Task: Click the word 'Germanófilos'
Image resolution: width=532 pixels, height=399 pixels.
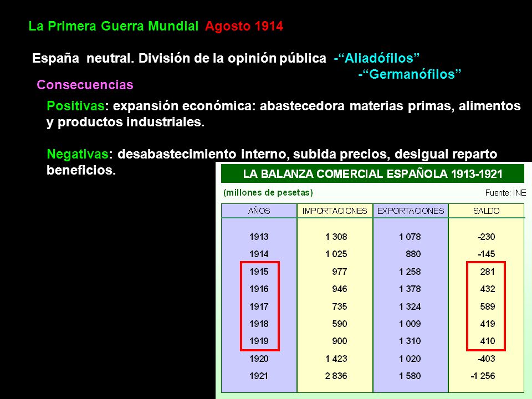Action: click(x=412, y=74)
